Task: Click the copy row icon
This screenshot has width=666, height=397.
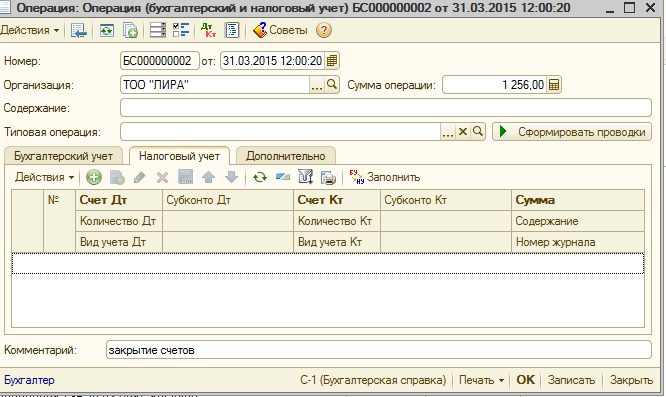Action: pos(117,177)
